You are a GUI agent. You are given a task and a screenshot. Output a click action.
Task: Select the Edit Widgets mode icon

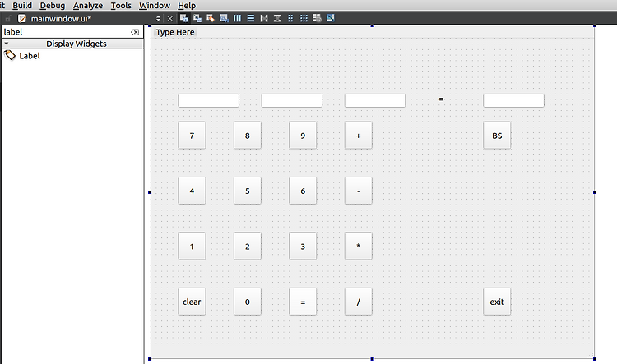pos(183,18)
